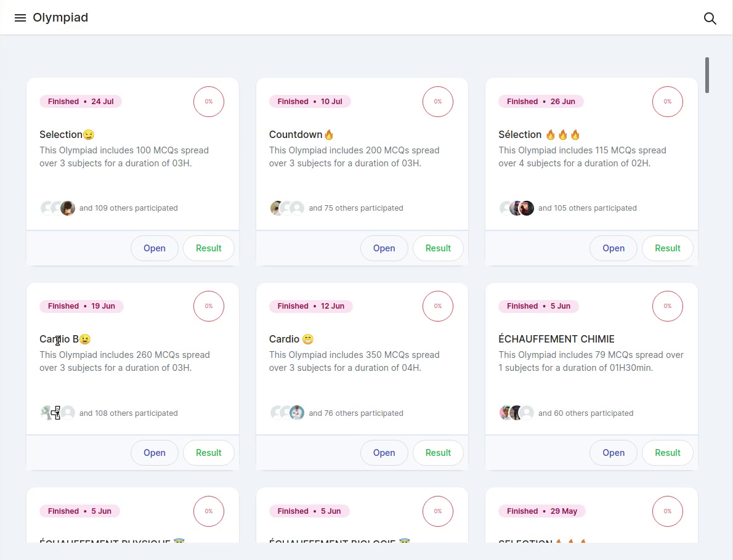733x560 pixels.
Task: Click the Finished 10 Jul status badge
Action: 310,102
